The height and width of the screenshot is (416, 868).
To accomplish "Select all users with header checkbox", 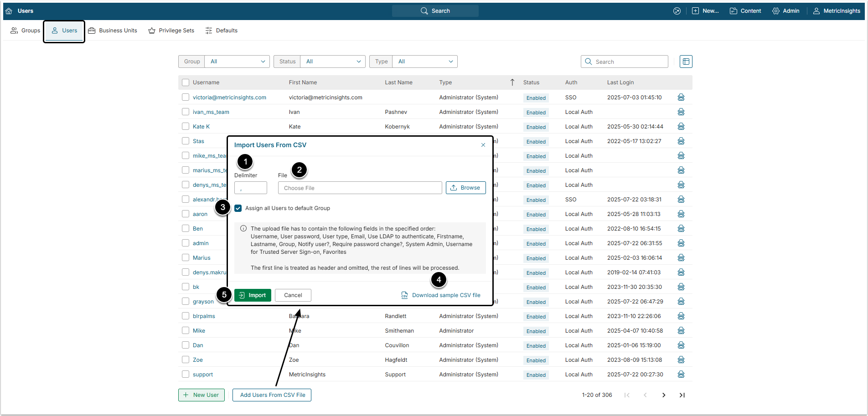I will tap(186, 82).
